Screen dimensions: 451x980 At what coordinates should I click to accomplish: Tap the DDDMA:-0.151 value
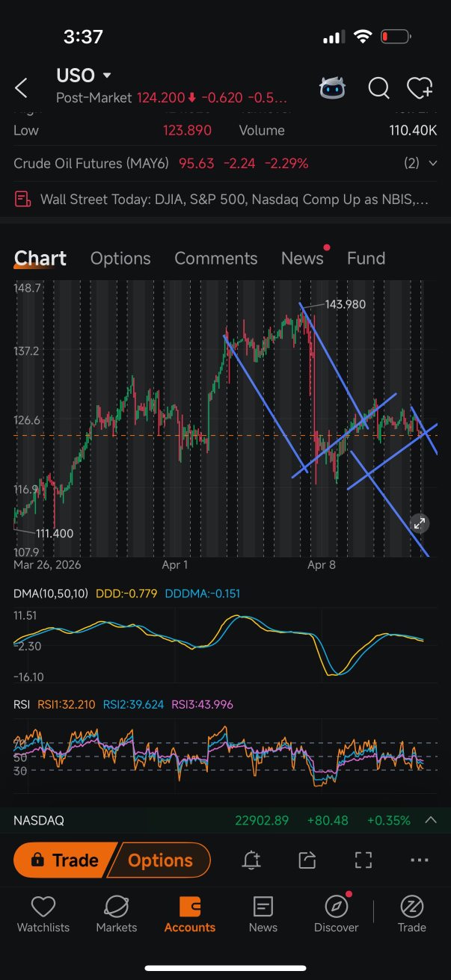coord(202,594)
